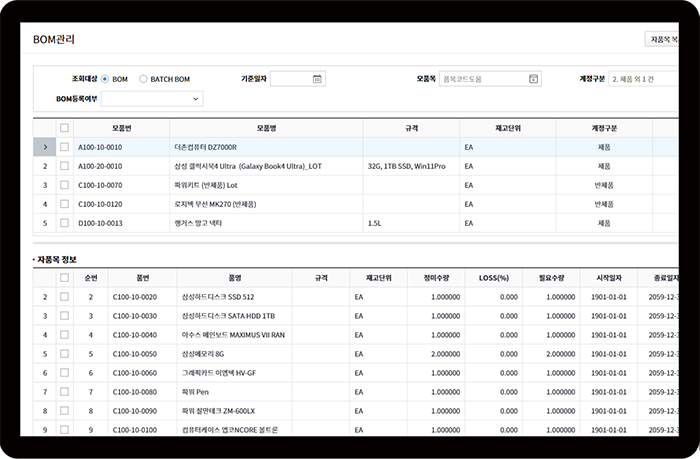Click the LOSS(%) column header

tap(494, 278)
